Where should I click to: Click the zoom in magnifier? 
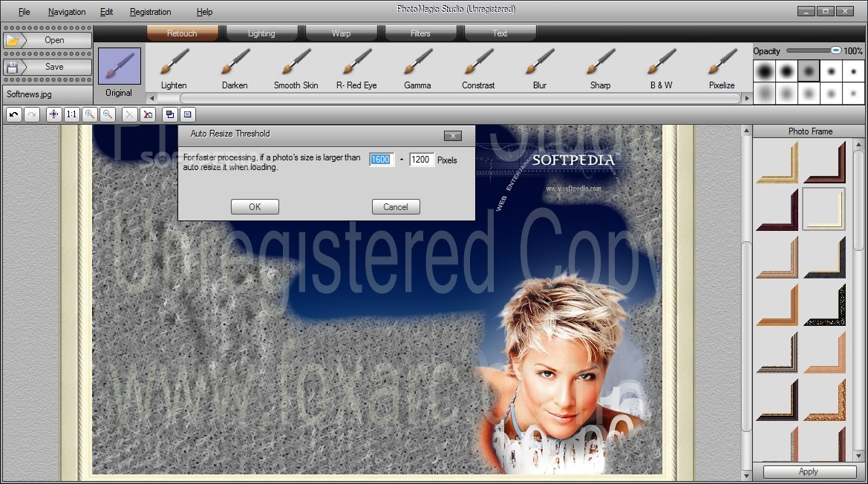coord(90,114)
